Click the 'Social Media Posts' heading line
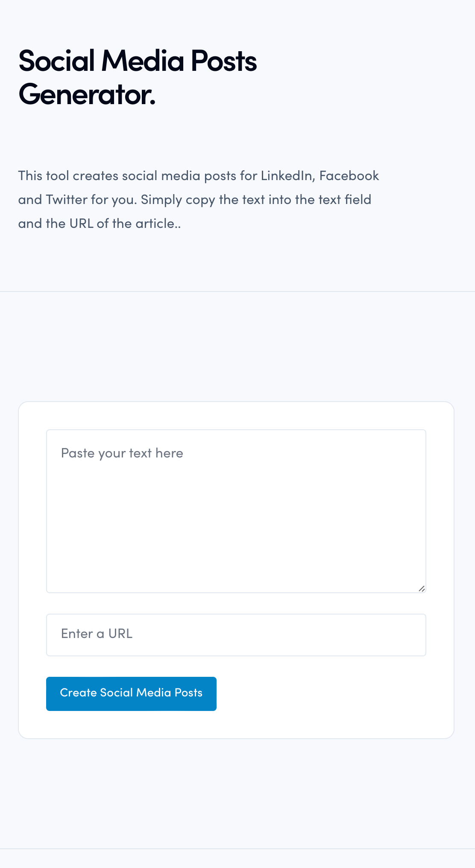This screenshot has height=868, width=475. point(138,61)
